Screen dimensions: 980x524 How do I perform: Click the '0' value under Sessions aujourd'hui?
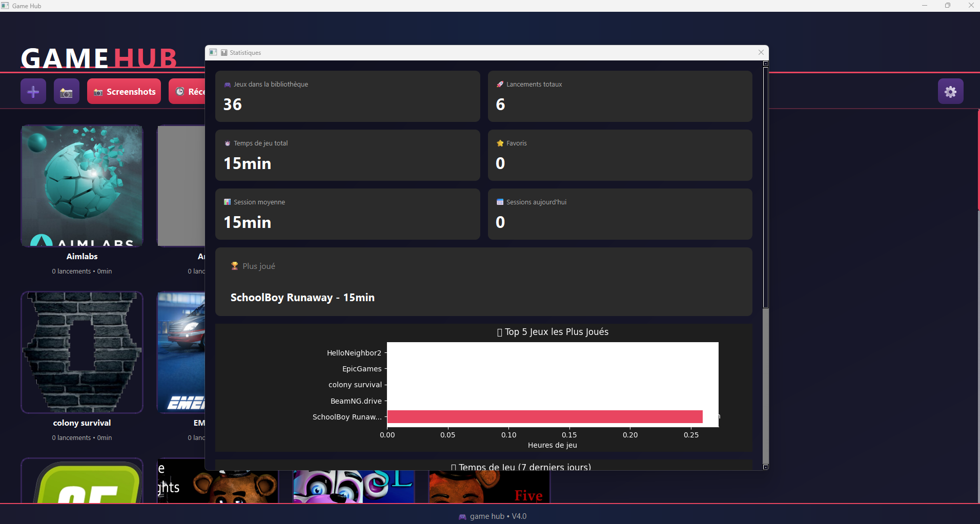[x=501, y=222]
